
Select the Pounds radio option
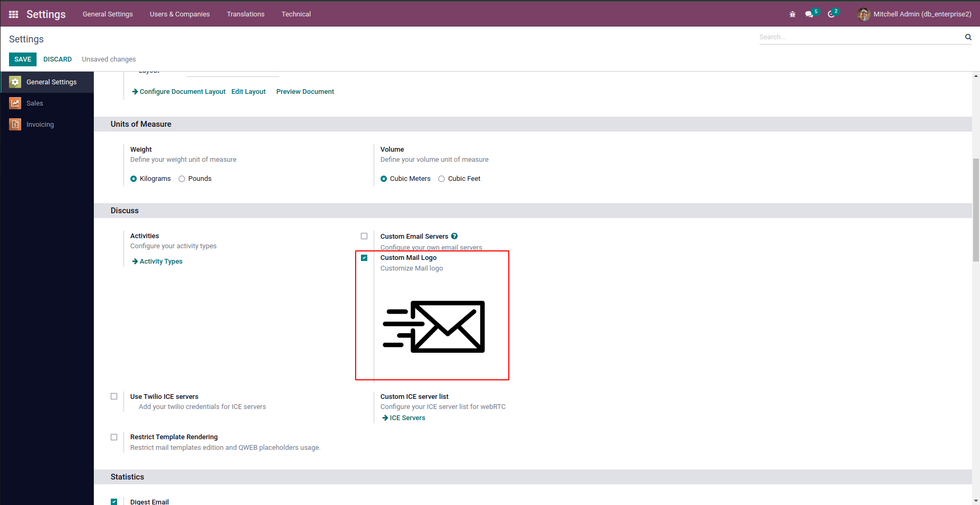pos(182,179)
